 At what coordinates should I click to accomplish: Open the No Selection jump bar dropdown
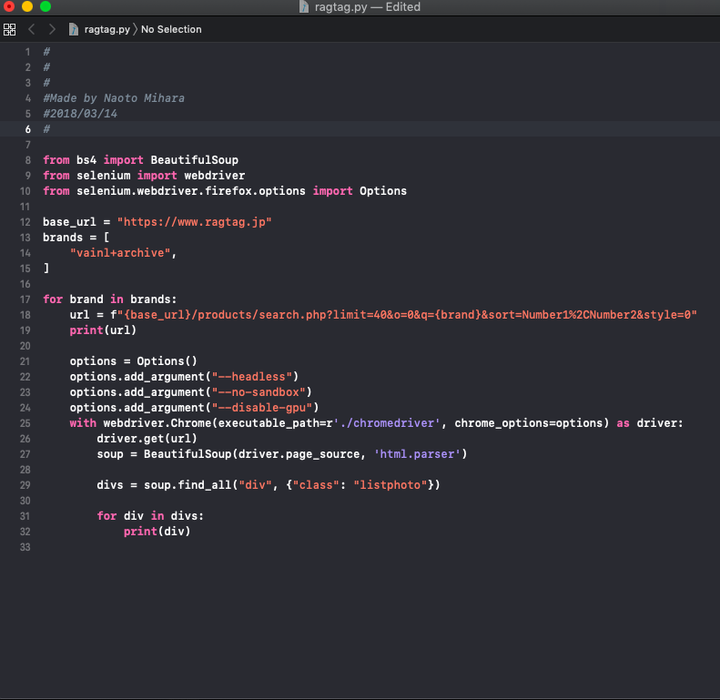click(171, 30)
